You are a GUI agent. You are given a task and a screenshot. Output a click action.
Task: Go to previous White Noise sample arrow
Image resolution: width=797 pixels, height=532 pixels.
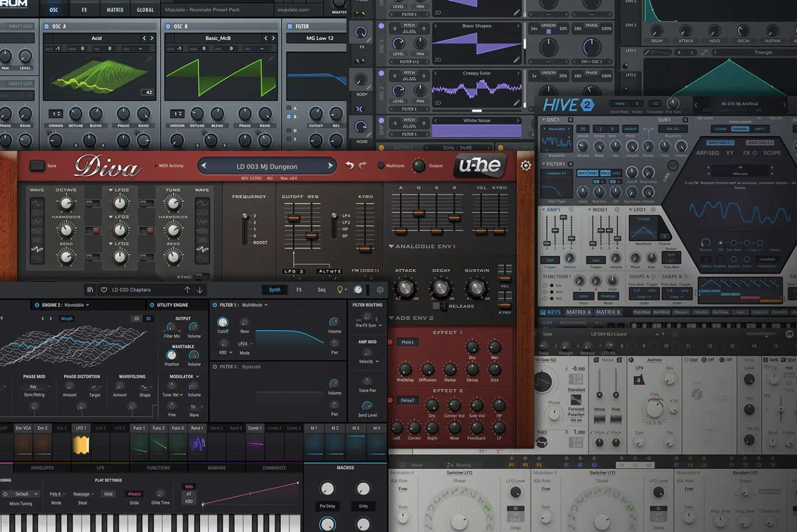pyautogui.click(x=436, y=120)
